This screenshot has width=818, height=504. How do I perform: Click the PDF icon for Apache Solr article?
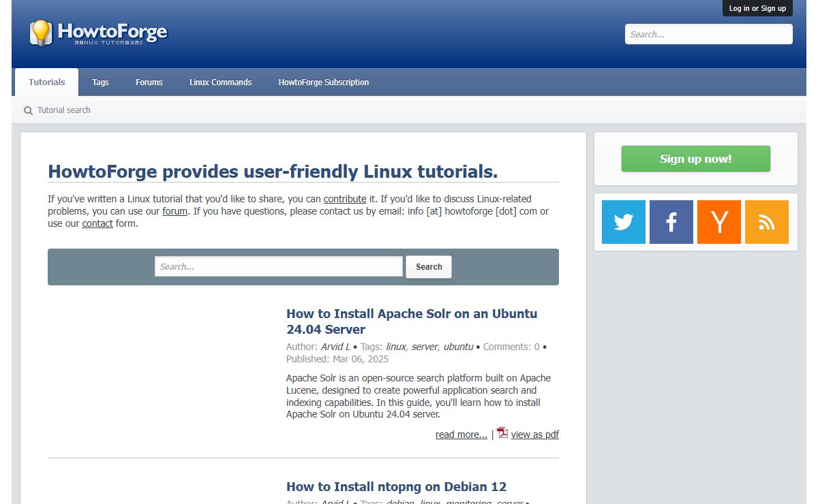[x=502, y=432]
